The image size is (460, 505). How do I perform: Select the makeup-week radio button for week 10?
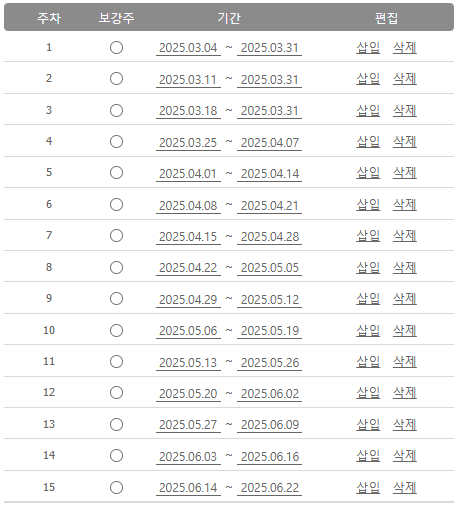point(116,330)
